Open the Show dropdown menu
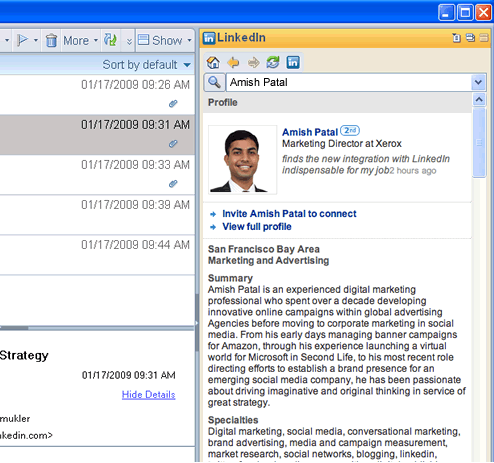Screen dimensions: 494x463 [165, 40]
